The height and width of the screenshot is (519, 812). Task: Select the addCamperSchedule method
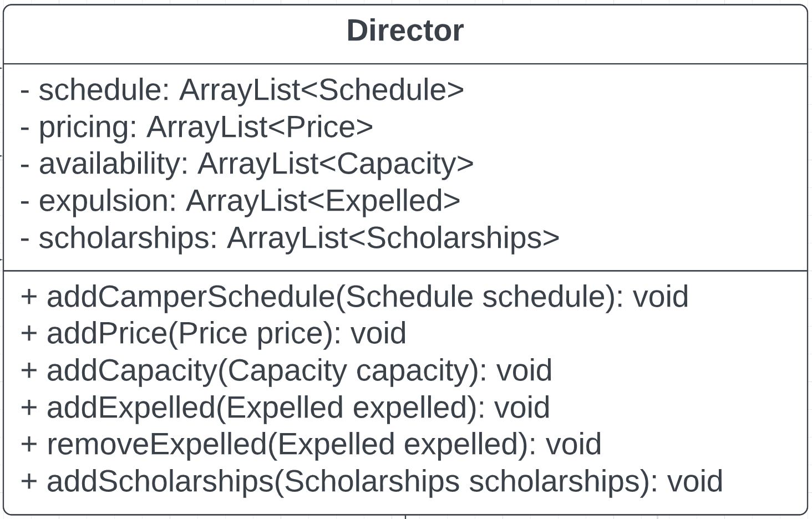pos(354,297)
